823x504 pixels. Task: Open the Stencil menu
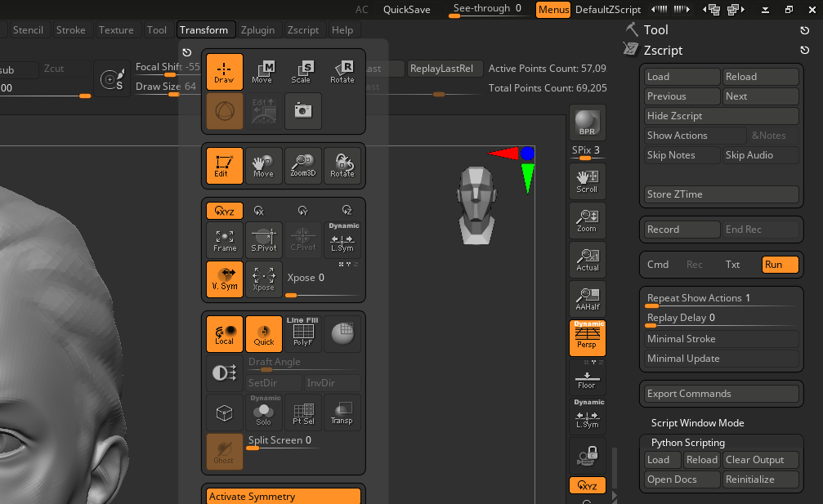coord(28,30)
